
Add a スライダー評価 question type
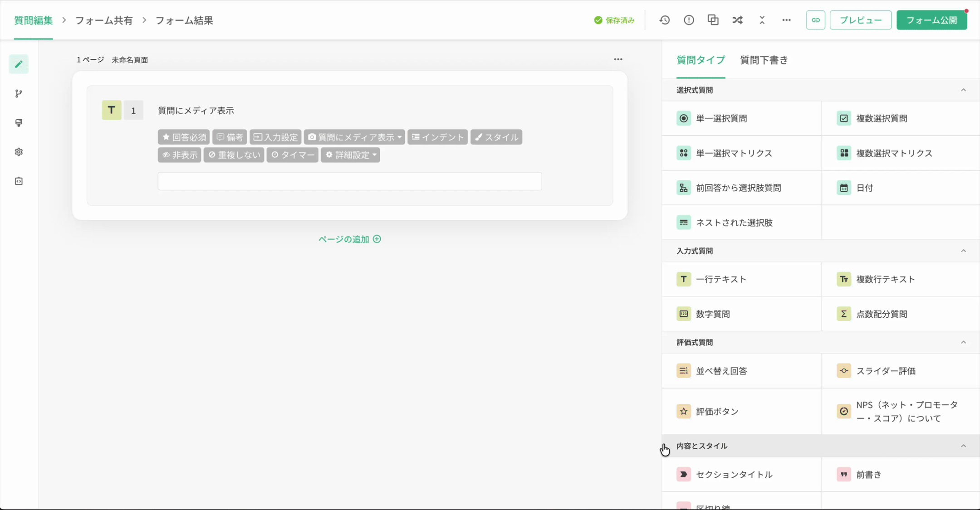901,371
